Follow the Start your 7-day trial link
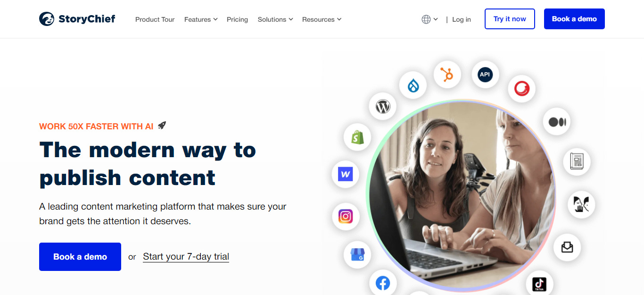The height and width of the screenshot is (295, 644). [186, 257]
